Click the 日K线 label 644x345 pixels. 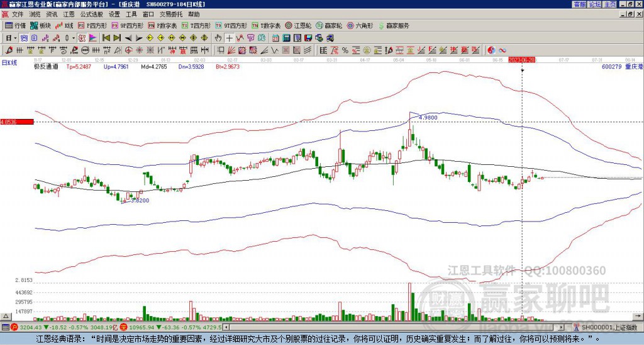[9, 62]
